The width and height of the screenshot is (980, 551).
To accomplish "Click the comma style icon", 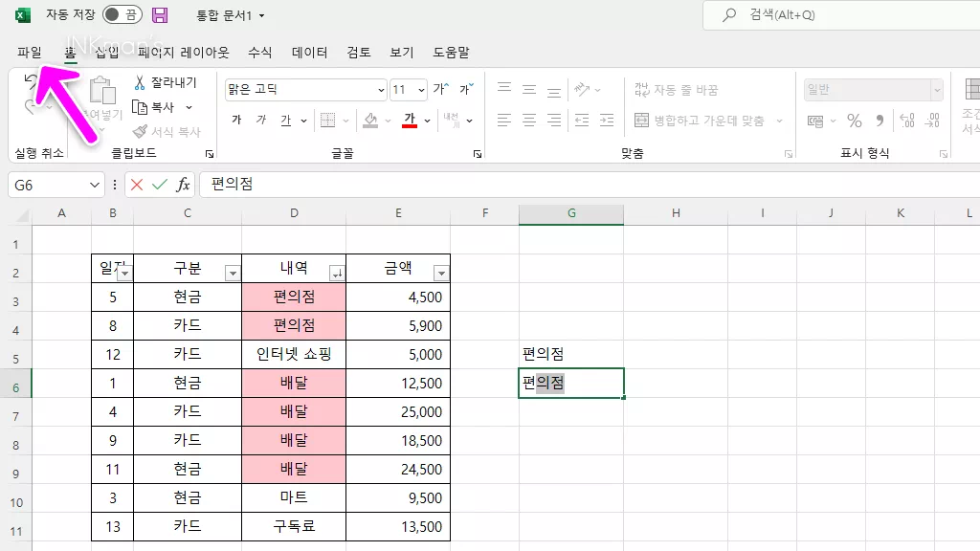I will (x=880, y=120).
